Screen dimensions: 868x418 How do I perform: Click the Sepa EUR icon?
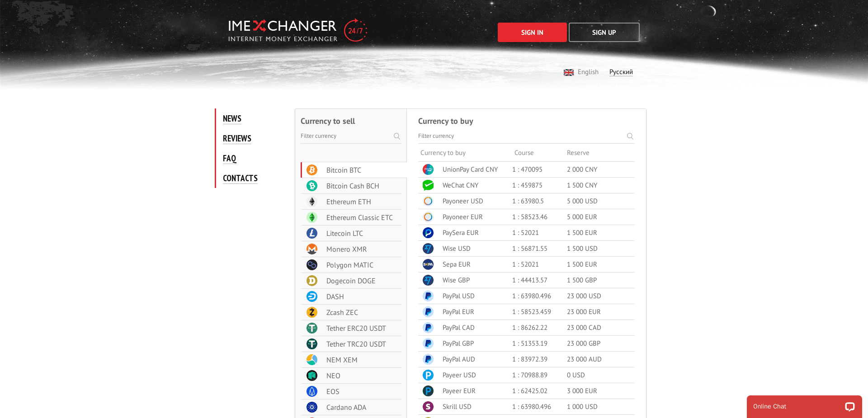[428, 264]
